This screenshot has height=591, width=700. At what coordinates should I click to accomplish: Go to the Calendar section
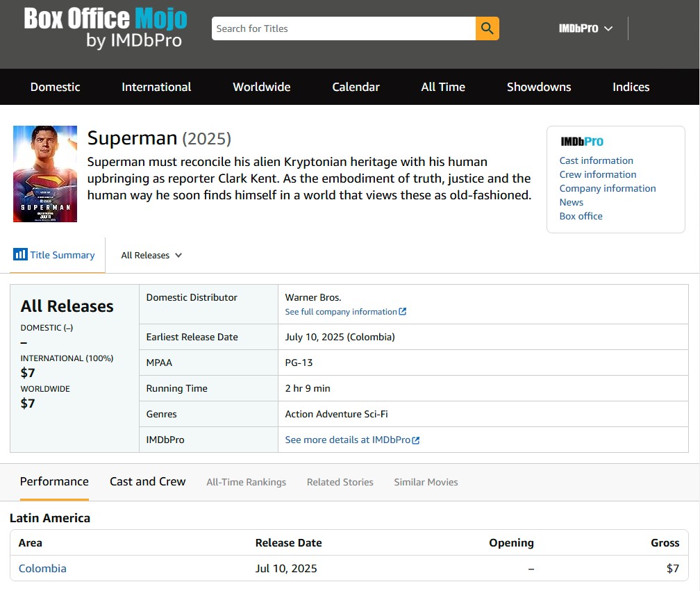coord(356,87)
